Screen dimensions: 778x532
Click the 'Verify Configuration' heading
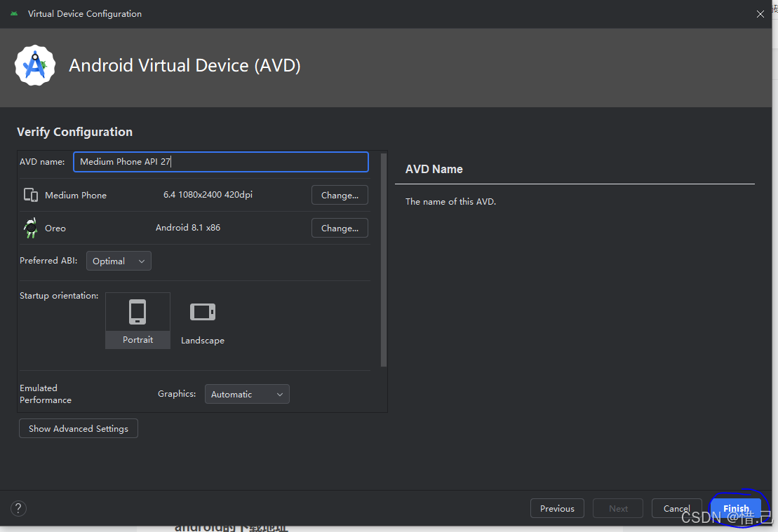75,132
